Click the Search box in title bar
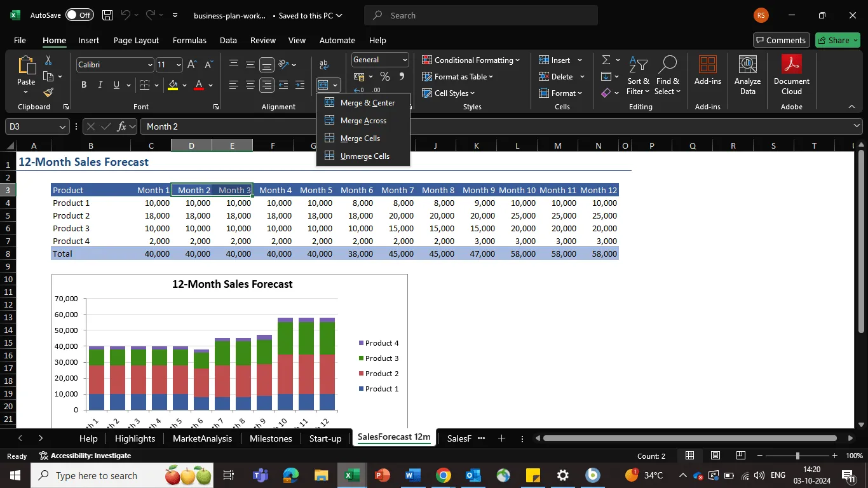 [481, 15]
